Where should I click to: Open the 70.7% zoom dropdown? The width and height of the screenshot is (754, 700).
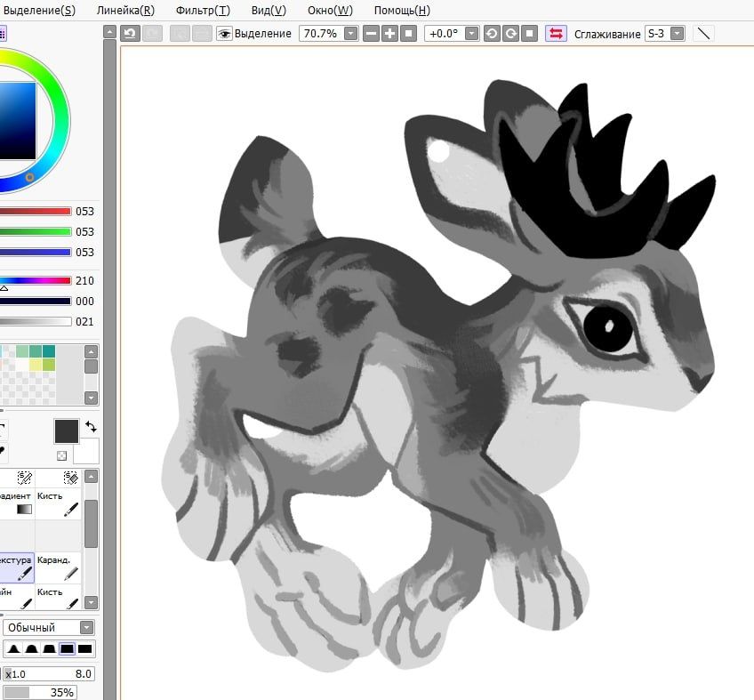tap(351, 34)
